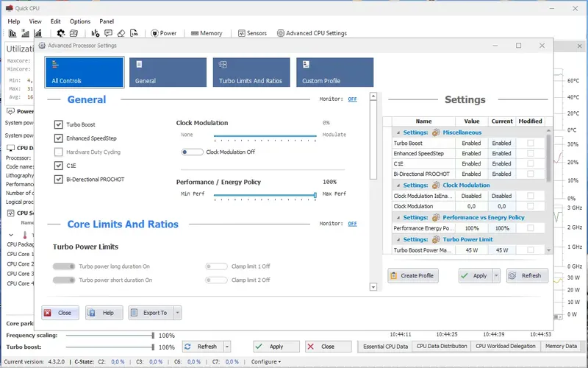Toggle the Clamp limit 2 switch

(x=216, y=280)
